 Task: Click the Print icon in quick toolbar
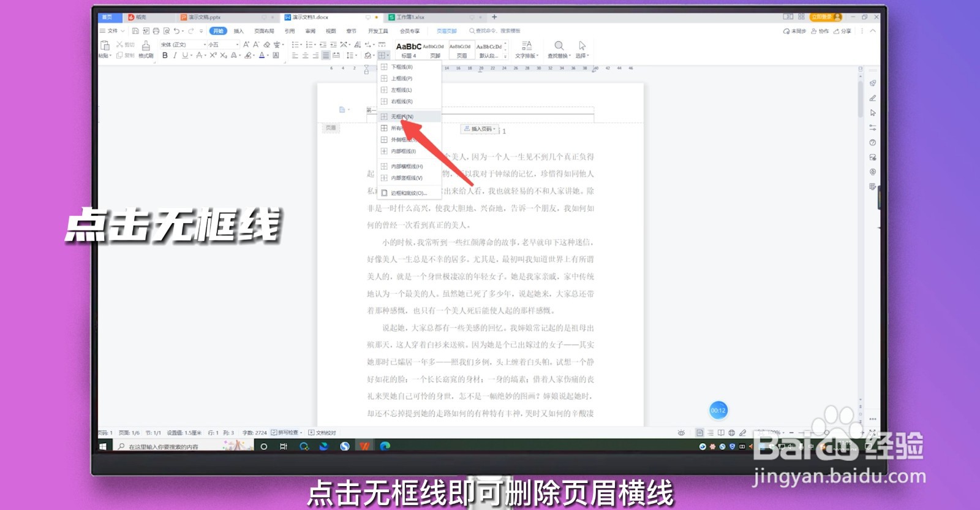point(156,31)
